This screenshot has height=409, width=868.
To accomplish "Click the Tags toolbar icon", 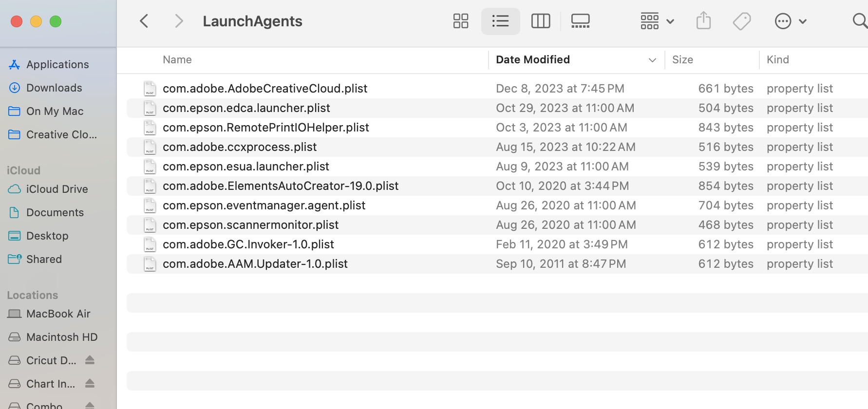I will tap(741, 21).
